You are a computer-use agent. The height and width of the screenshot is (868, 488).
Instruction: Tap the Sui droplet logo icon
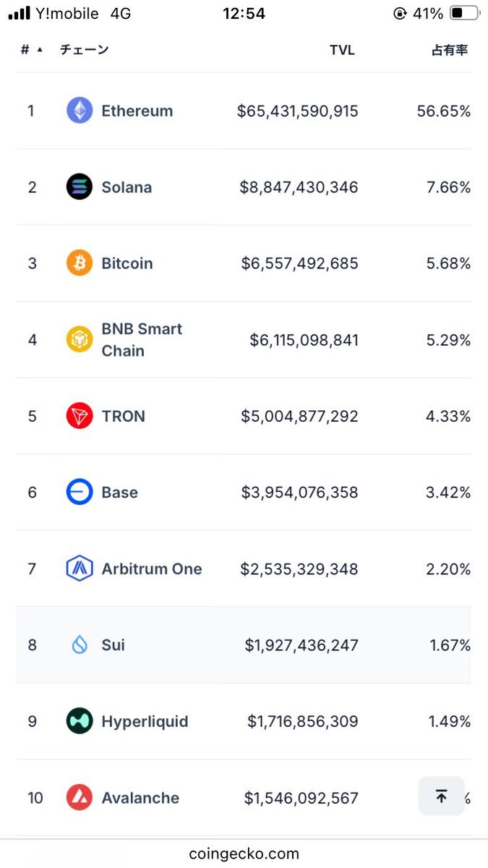tap(80, 644)
